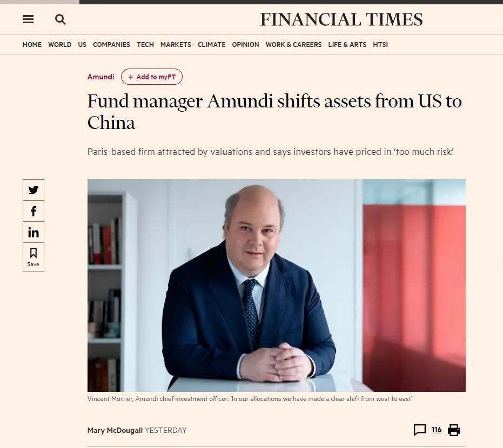The image size is (503, 448).
Task: Go to the Markets section
Action: [x=176, y=45]
